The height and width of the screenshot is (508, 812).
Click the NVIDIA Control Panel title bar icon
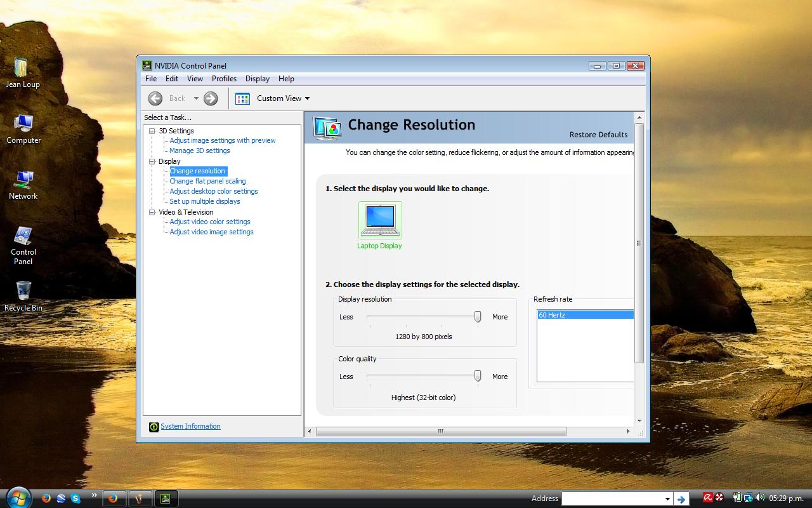click(x=147, y=65)
